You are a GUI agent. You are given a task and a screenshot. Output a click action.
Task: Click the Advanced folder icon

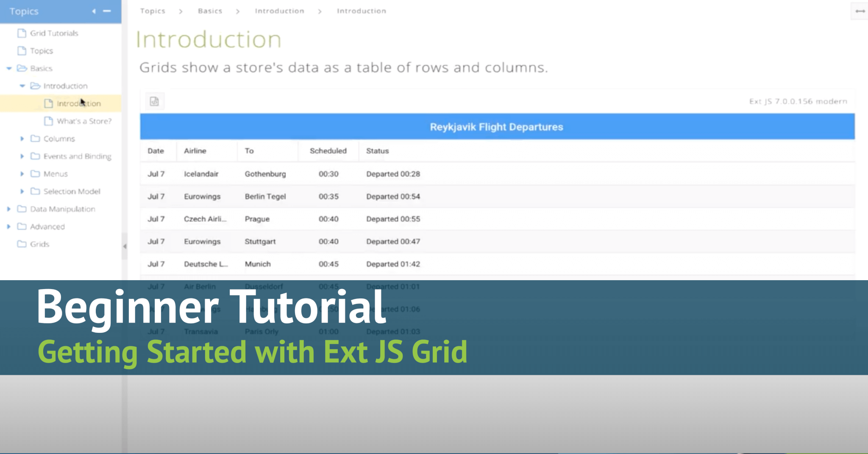coord(22,227)
